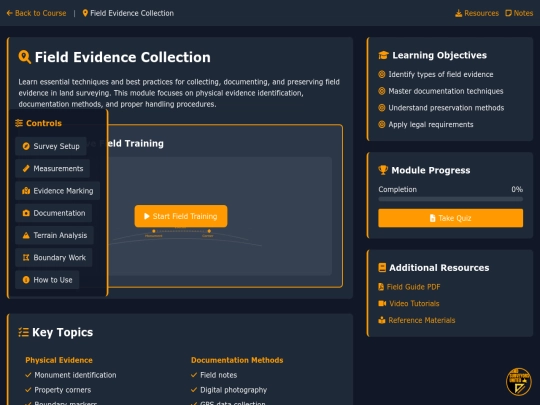Click the Completion progress bar
Viewport: 540px width, 405px height.
click(450, 199)
